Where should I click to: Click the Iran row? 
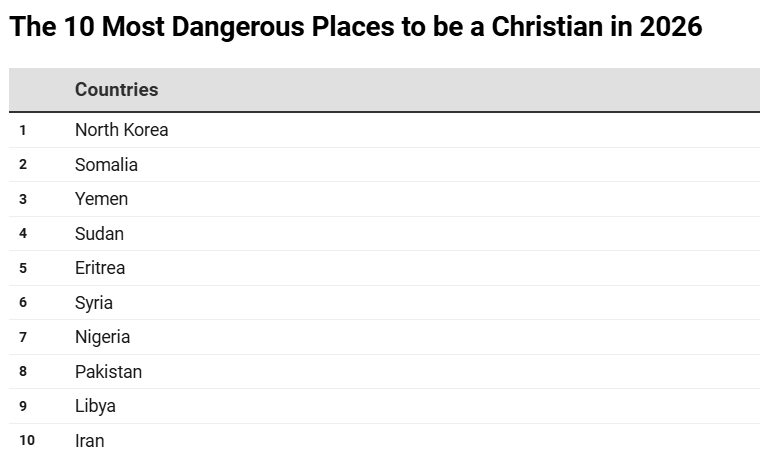pos(384,441)
